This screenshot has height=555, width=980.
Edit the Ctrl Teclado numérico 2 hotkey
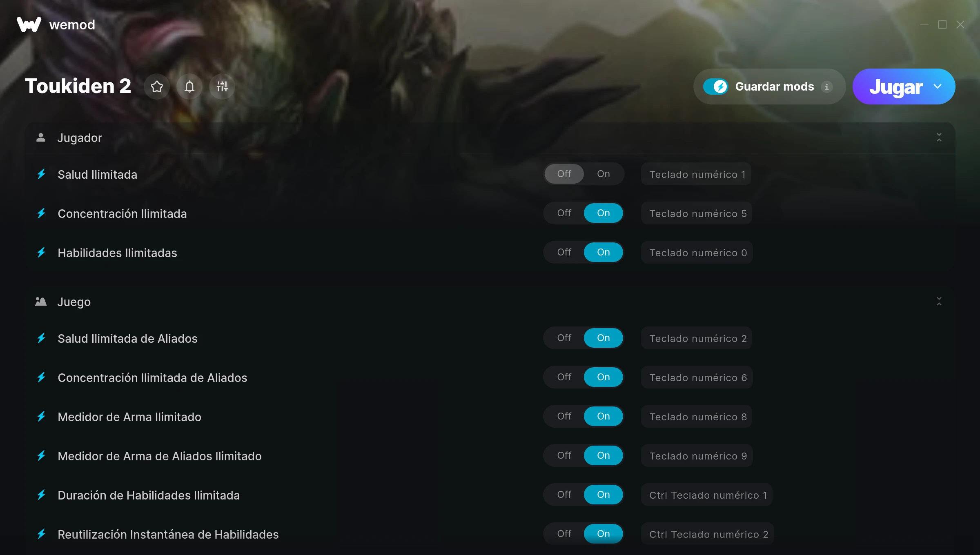pyautogui.click(x=708, y=534)
